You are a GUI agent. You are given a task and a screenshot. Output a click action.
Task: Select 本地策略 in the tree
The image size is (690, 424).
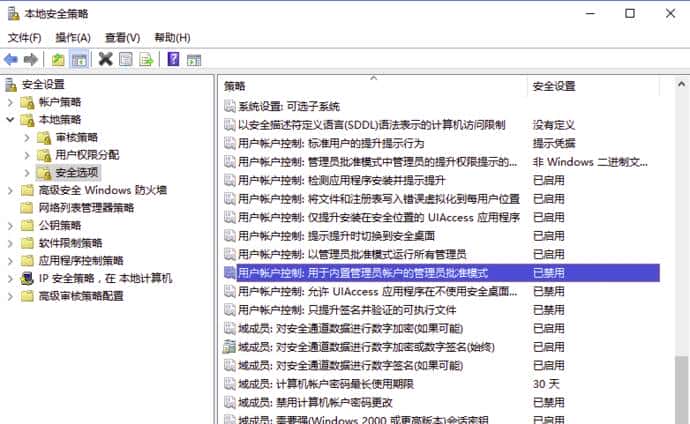[x=60, y=120]
